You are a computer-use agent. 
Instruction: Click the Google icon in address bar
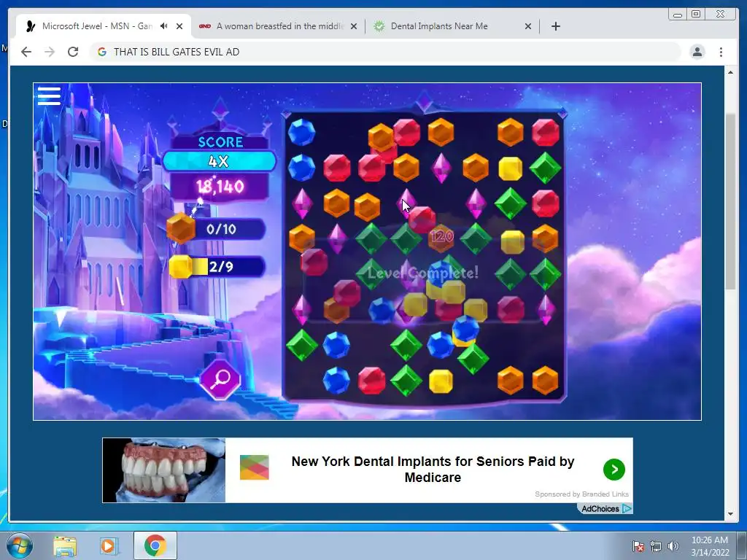point(102,52)
